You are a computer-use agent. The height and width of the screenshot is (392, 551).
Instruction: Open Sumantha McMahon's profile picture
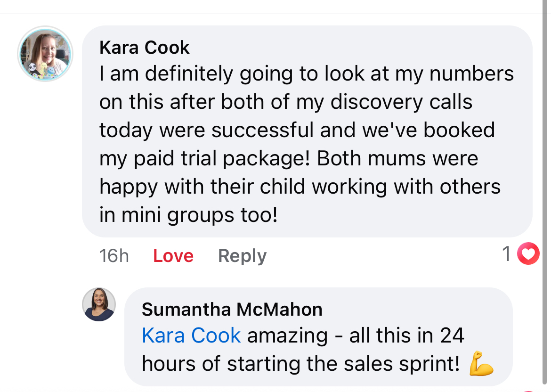click(99, 304)
